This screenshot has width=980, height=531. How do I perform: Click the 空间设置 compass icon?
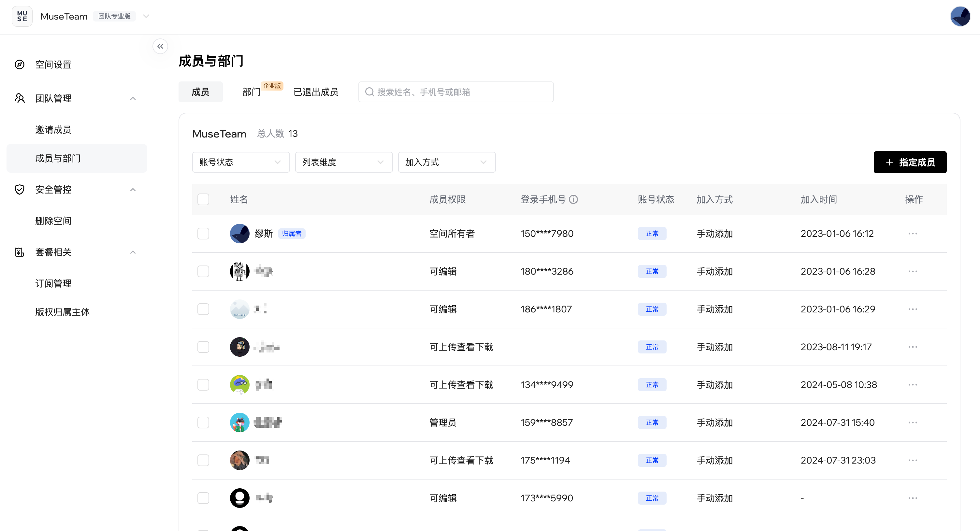(x=20, y=65)
